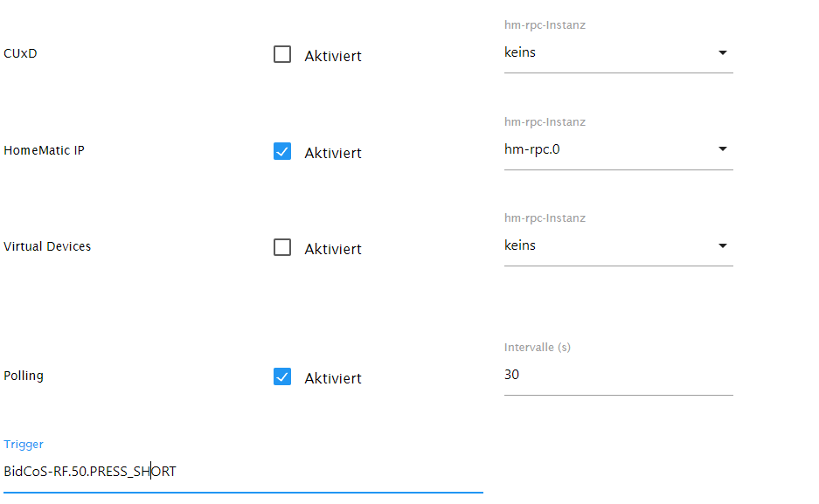This screenshot has height=504, width=819.
Task: Open the Virtual Devices instance dropdown arrow
Action: (722, 245)
